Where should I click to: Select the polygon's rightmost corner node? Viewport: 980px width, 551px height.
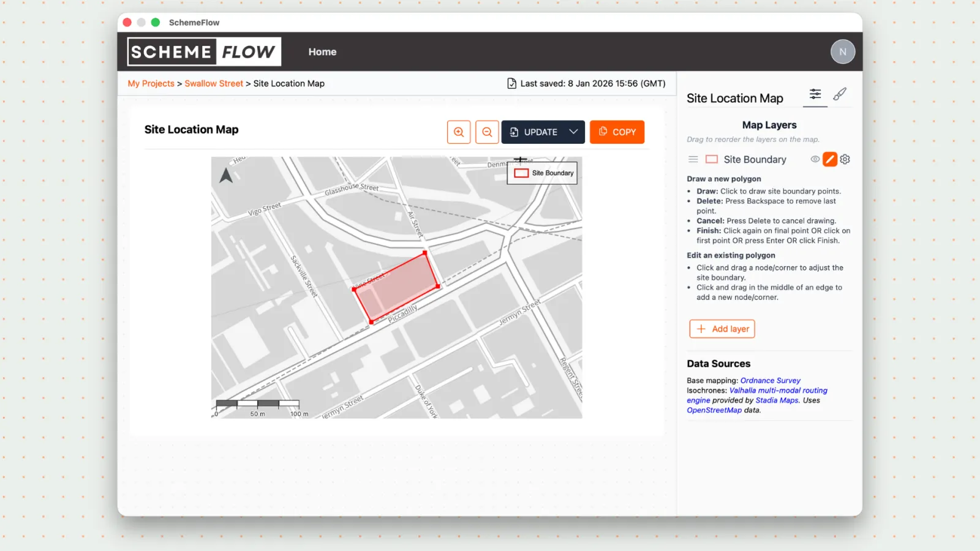click(x=438, y=286)
